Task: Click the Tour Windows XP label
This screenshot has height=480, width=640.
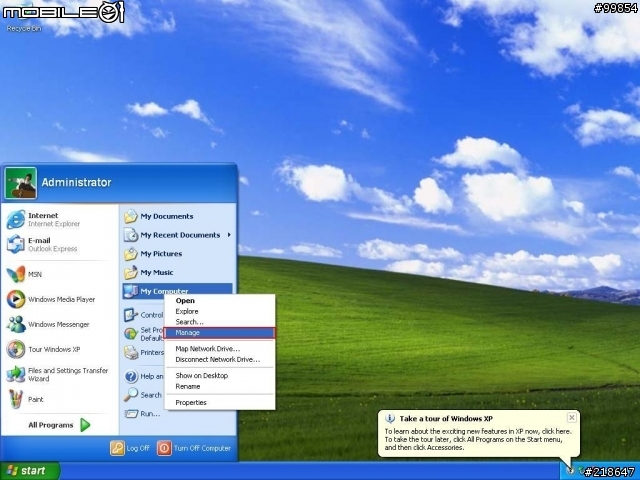Action: (x=54, y=349)
